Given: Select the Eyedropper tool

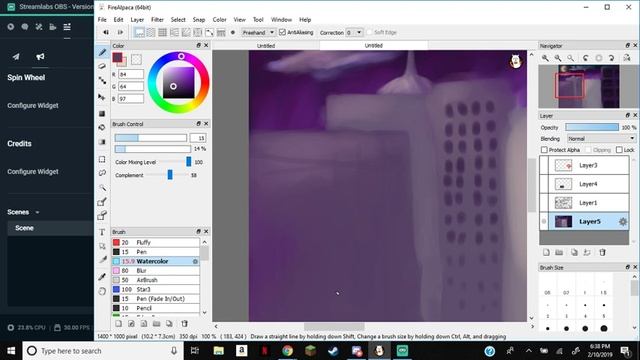Looking at the screenshot, I should click(102, 277).
